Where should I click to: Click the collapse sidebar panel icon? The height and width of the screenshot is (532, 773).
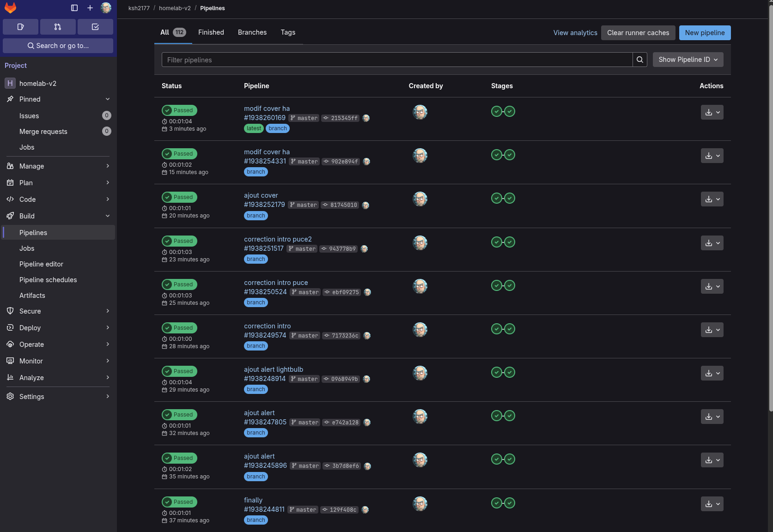[74, 8]
